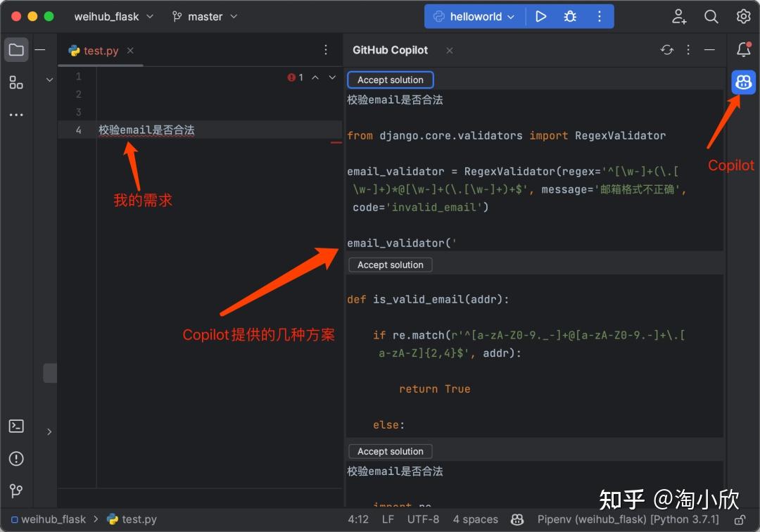The height and width of the screenshot is (532, 760).
Task: Open the Structure tool window icon
Action: (x=16, y=82)
